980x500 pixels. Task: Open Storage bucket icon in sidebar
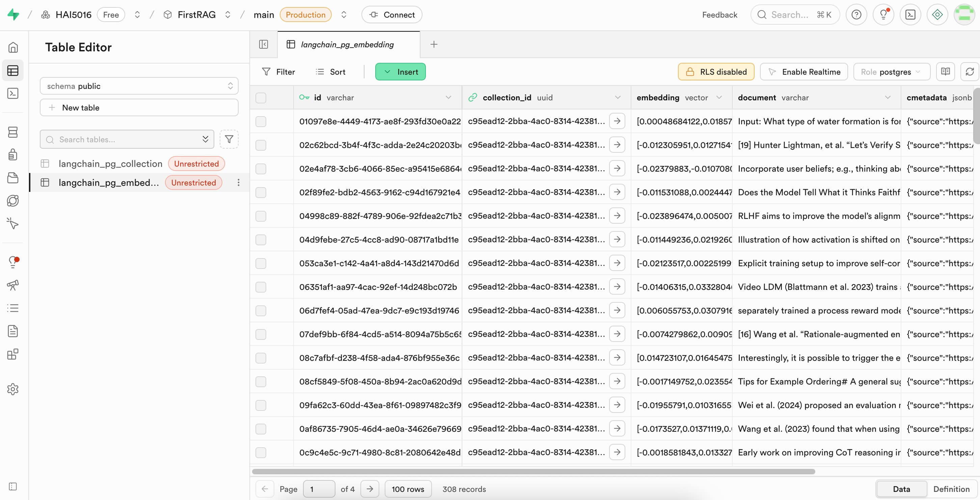pyautogui.click(x=13, y=178)
